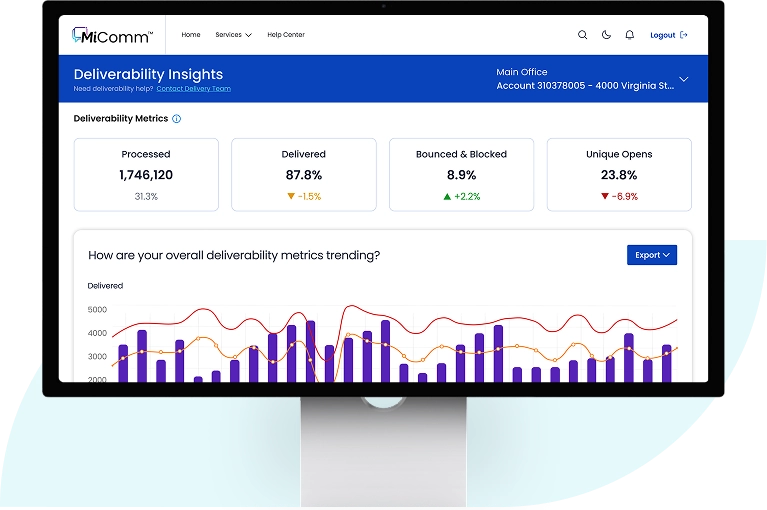
Task: Click the green up arrow +2.2% indicator
Action: pyautogui.click(x=461, y=197)
